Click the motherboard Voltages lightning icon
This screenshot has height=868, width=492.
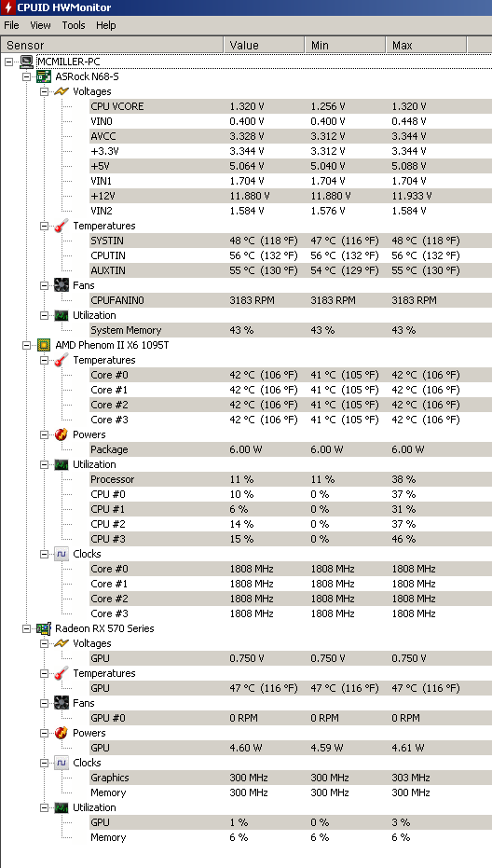pos(61,91)
